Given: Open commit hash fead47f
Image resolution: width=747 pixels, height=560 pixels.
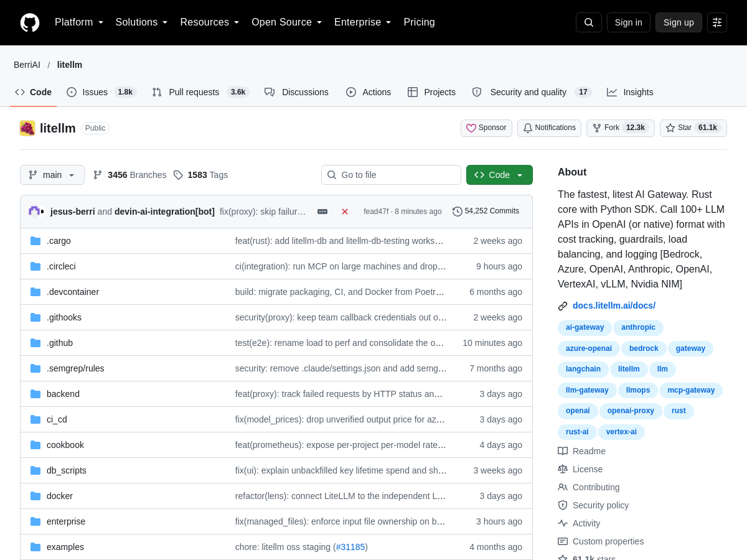Looking at the screenshot, I should [x=376, y=212].
